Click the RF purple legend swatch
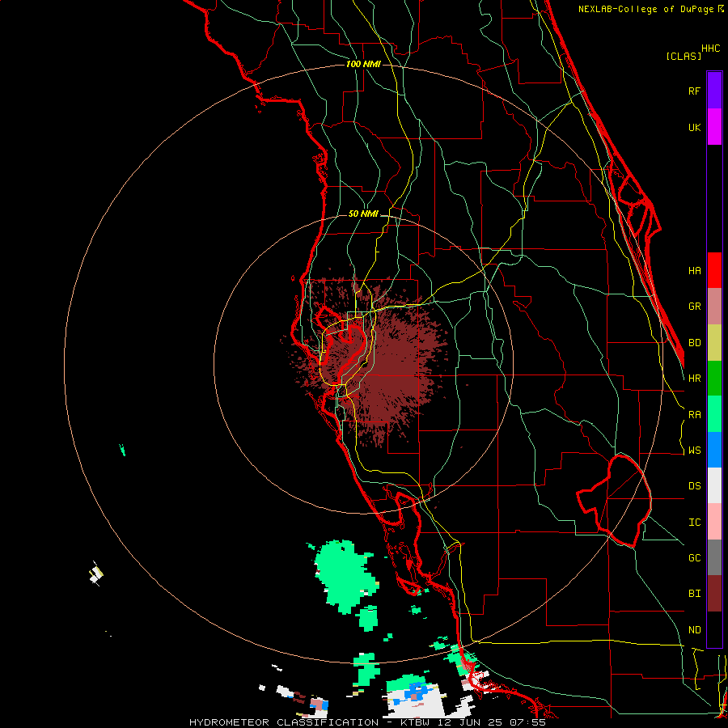The width and height of the screenshot is (728, 728). pos(714,91)
